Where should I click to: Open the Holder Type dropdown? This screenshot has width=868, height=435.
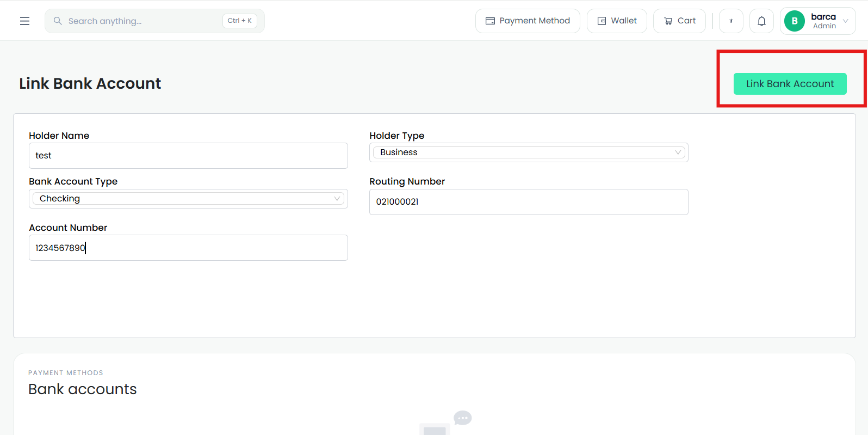pos(529,152)
